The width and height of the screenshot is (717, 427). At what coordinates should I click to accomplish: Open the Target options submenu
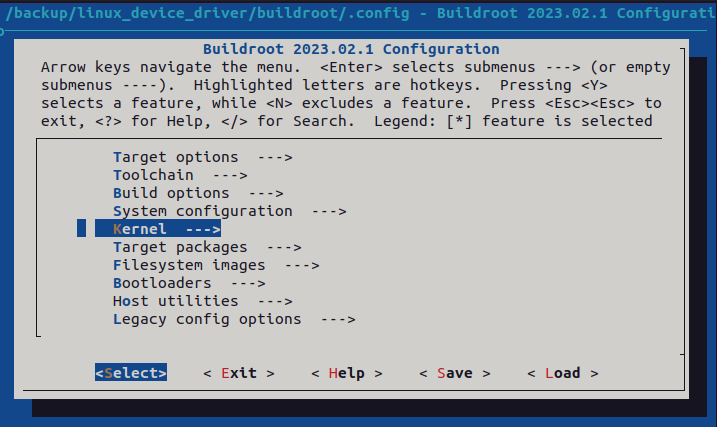pyautogui.click(x=203, y=157)
